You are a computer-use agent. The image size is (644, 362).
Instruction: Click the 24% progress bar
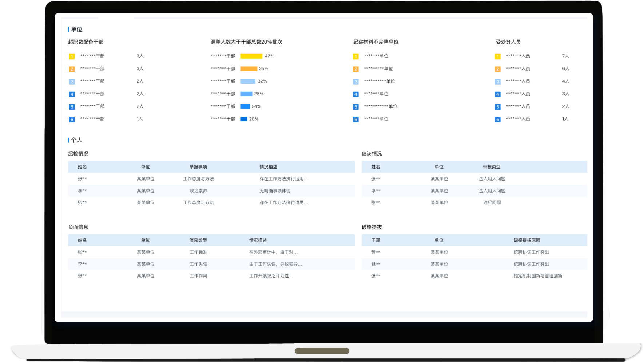tap(245, 106)
